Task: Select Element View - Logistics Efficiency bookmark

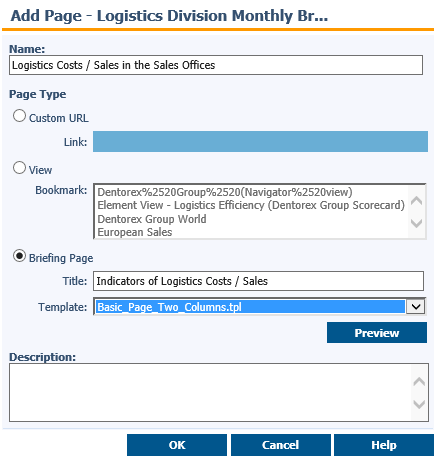Action: (251, 205)
